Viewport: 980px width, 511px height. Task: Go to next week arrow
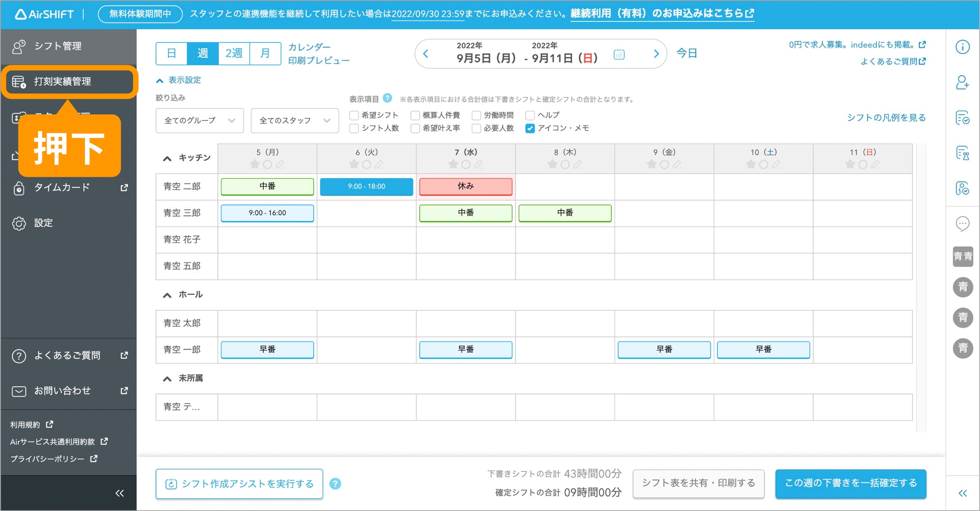point(656,54)
